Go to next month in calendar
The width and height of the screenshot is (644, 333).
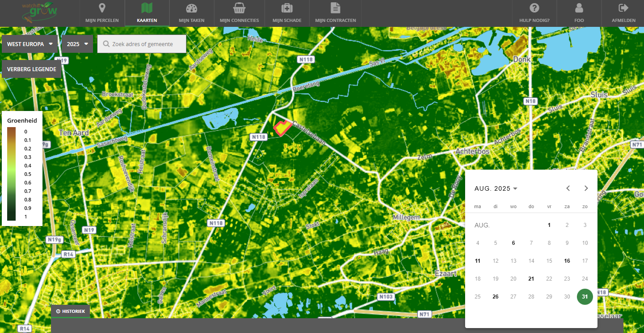[x=586, y=188]
